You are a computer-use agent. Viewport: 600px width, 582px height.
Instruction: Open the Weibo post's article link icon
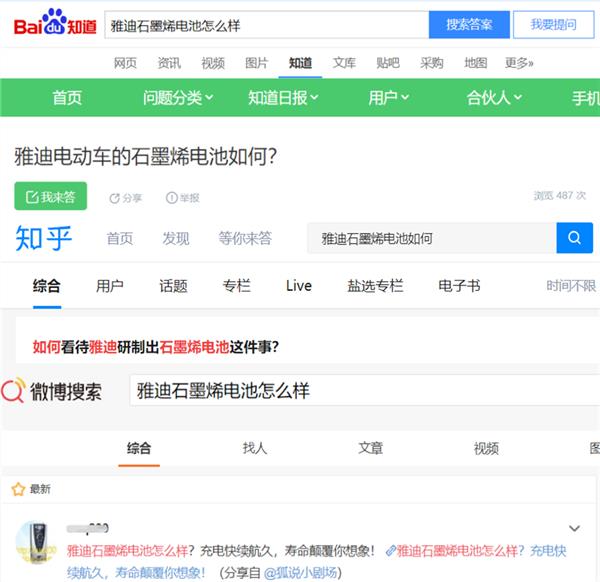(390, 551)
